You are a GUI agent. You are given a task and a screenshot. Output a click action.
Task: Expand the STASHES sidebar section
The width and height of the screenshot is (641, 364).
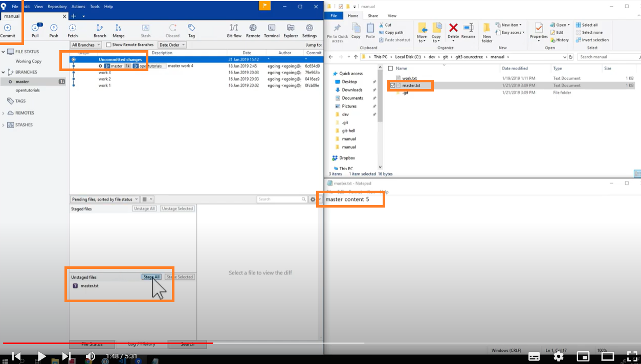pyautogui.click(x=4, y=125)
